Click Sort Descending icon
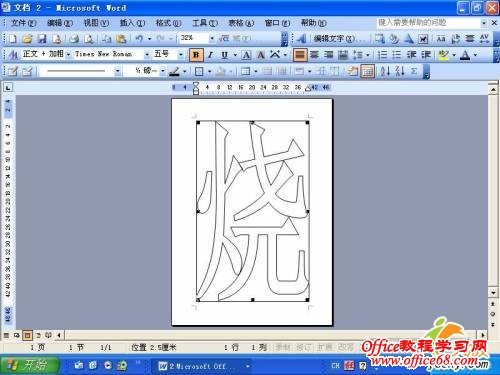Viewport: 500px width, 375px height. (399, 71)
